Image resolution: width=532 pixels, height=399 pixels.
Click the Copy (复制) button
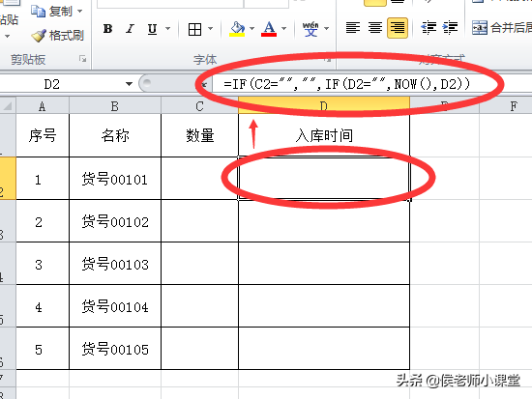[51, 12]
